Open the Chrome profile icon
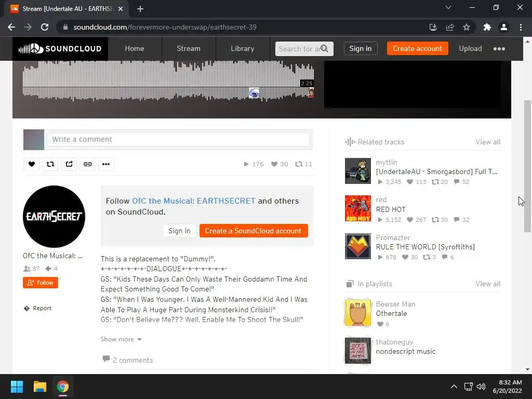 (504, 27)
